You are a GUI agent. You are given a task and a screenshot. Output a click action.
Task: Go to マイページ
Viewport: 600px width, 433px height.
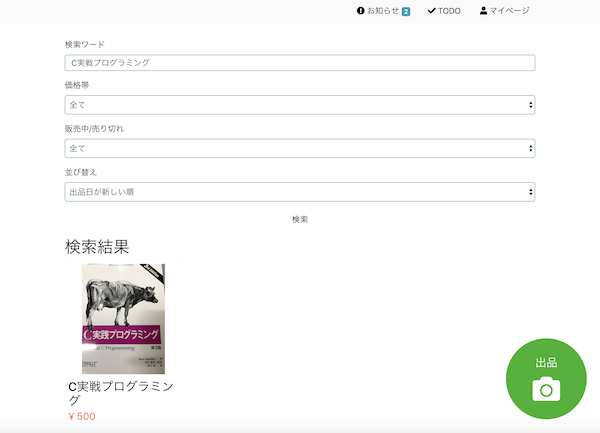(504, 11)
